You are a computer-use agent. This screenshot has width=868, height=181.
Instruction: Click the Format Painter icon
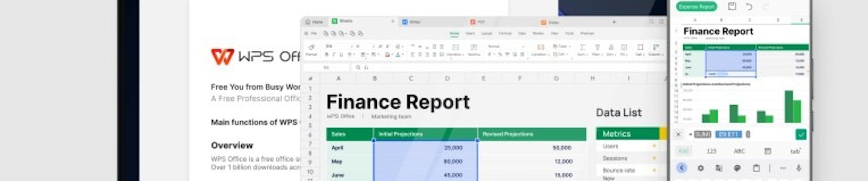click(311, 50)
